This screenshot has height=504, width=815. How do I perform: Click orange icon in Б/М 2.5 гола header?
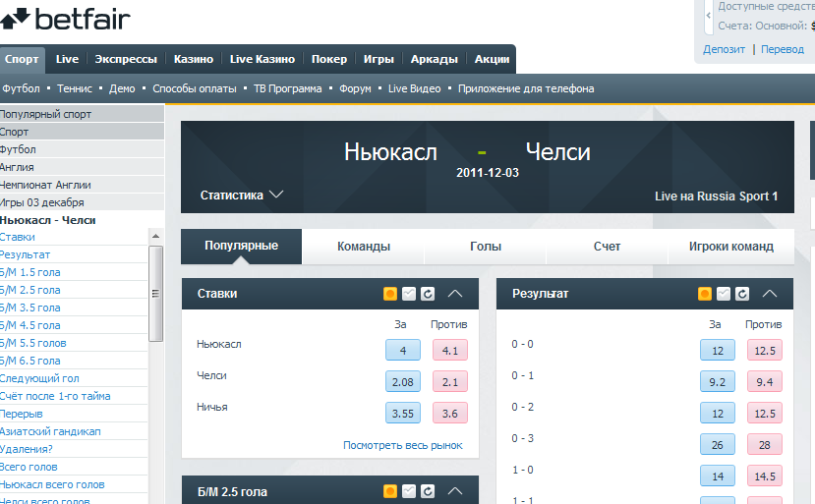tap(390, 491)
